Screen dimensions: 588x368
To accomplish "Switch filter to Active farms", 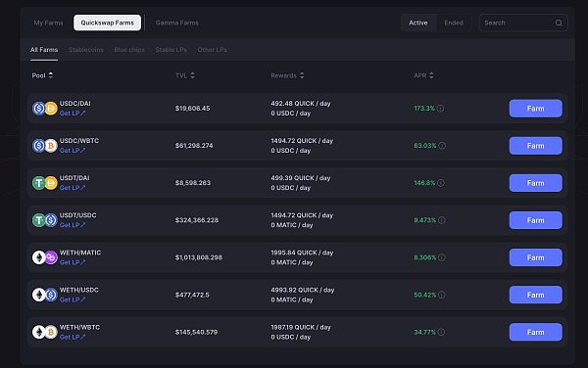I will (x=418, y=23).
